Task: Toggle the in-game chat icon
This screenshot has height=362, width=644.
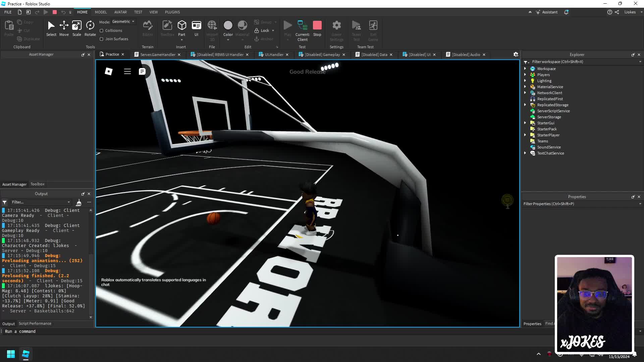Action: point(142,71)
